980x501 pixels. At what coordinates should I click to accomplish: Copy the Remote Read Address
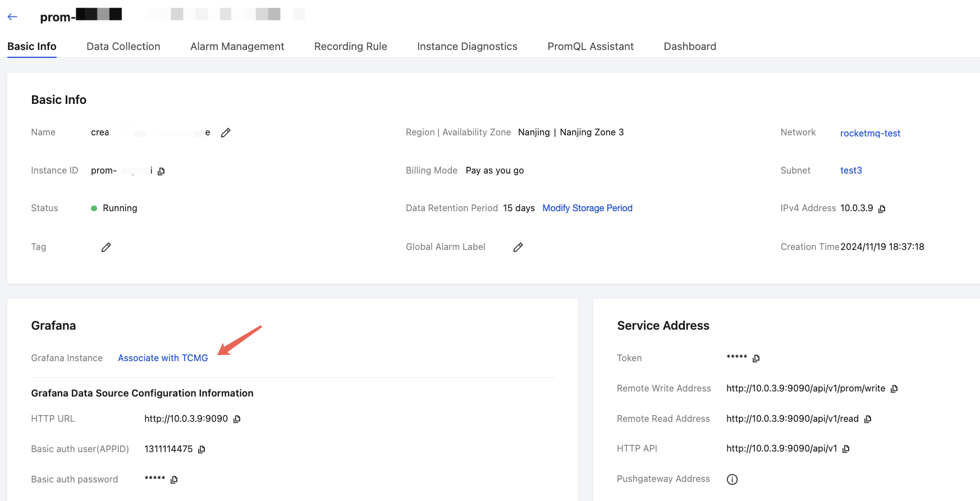(868, 419)
